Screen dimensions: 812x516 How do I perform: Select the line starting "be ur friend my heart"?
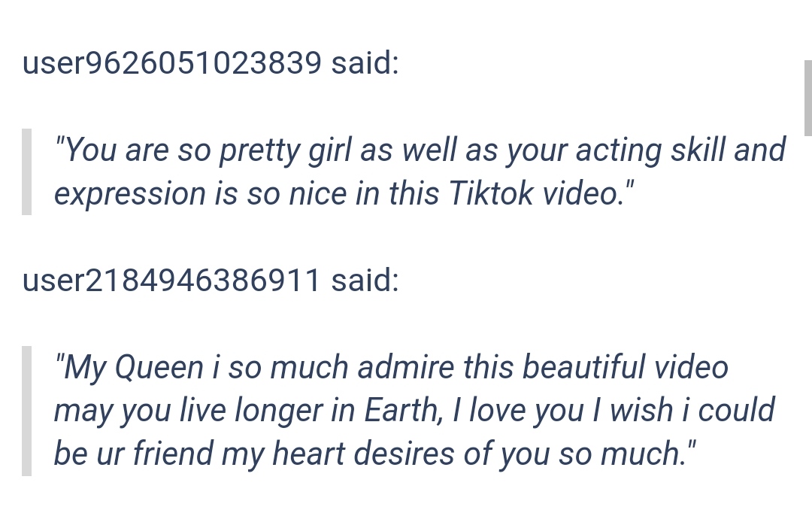click(x=375, y=454)
